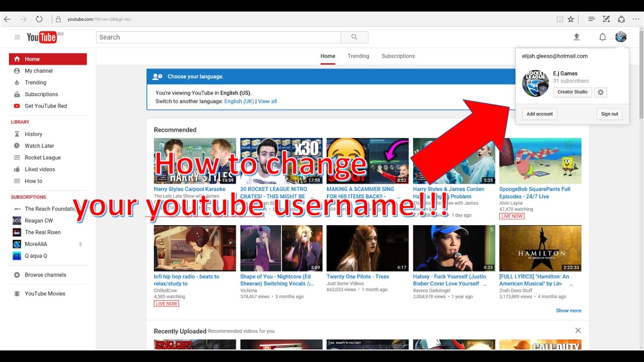Switch to the Trending tab
The image size is (644, 362).
[x=358, y=56]
